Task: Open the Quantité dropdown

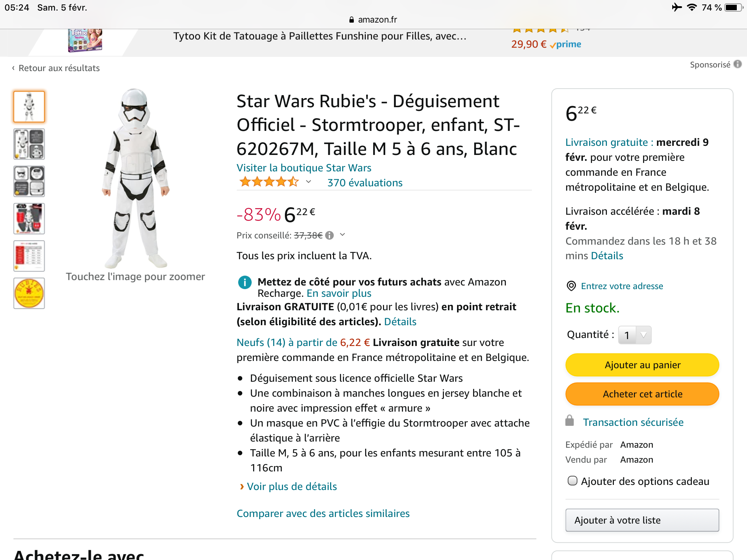Action: click(635, 335)
